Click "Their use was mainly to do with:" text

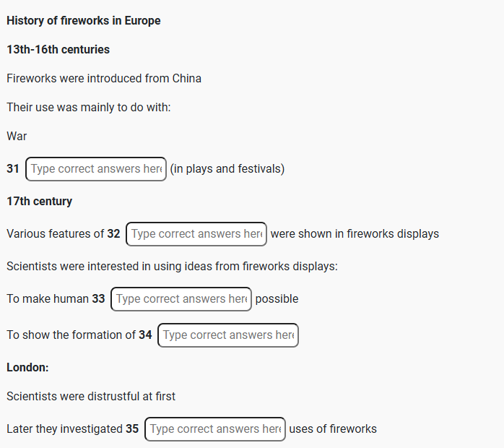[88, 107]
